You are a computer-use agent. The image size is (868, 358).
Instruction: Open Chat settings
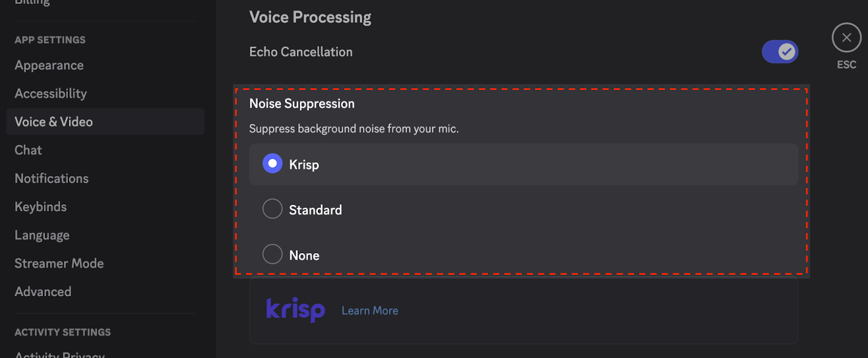point(28,150)
